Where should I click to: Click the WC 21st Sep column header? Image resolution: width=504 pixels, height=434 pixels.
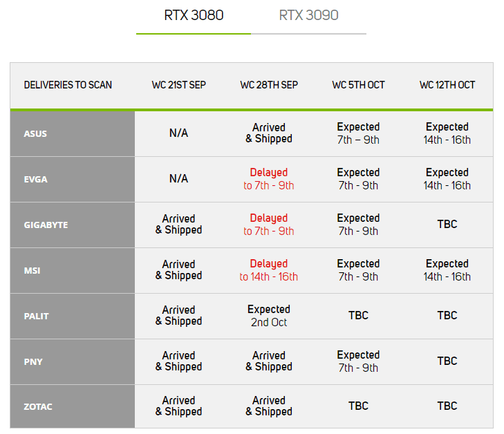point(178,85)
